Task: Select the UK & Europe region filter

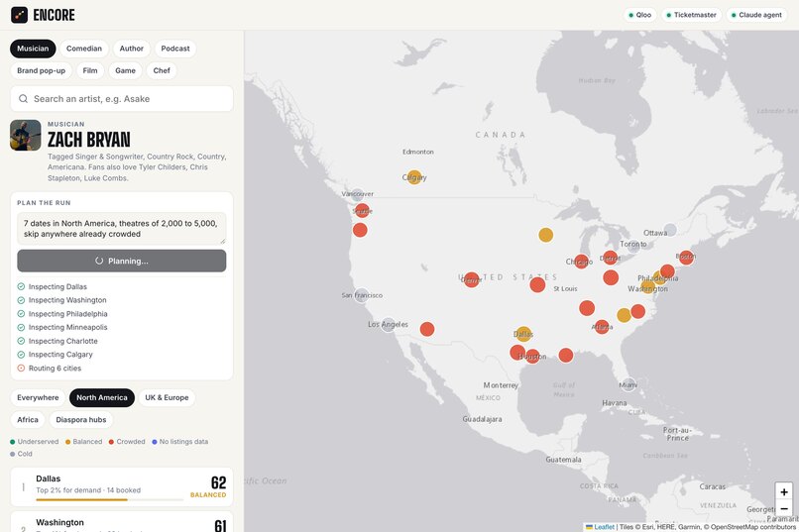Action: (167, 397)
